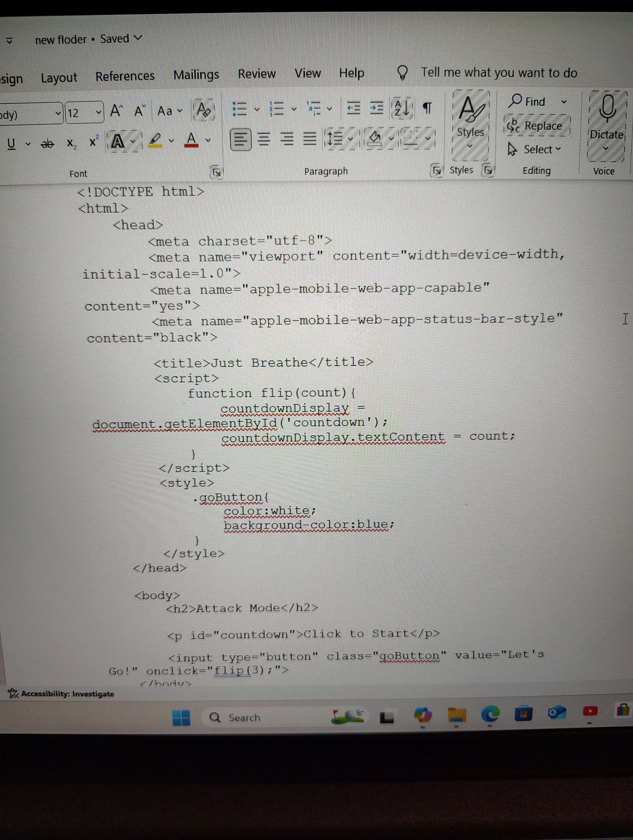Screen dimensions: 633x840
Task: Click the Clear All Formatting icon
Action: tap(204, 110)
